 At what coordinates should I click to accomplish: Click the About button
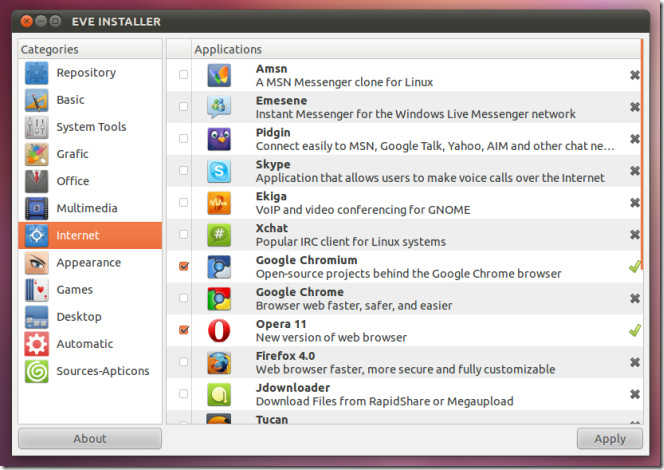90,439
